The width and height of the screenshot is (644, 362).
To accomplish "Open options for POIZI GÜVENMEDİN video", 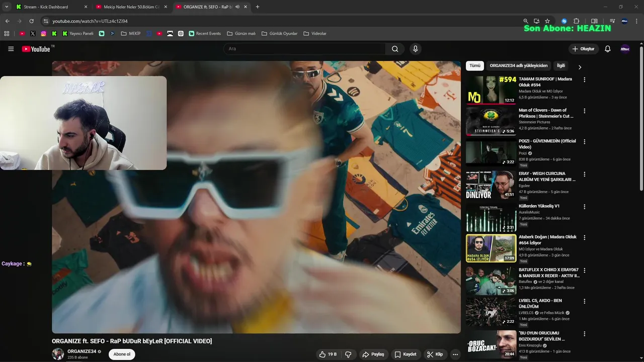I will click(585, 142).
